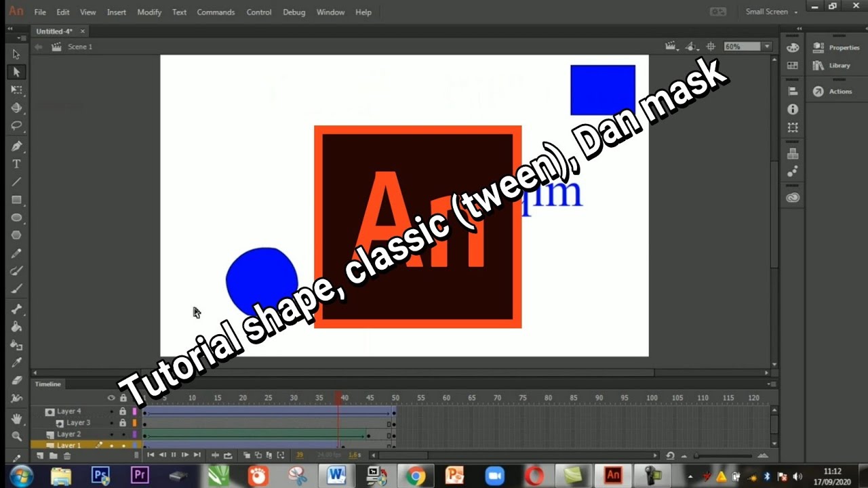Viewport: 868px width, 488px height.
Task: Select the Lasso tool
Action: coord(16,126)
